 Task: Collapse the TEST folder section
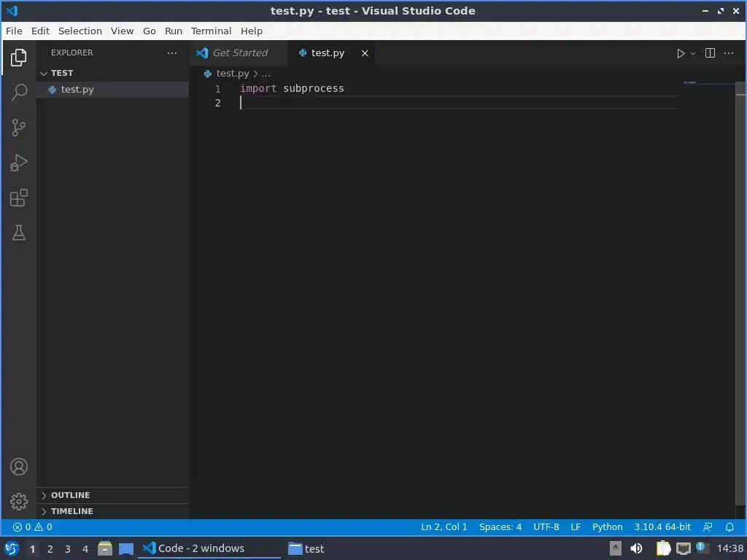113,73
